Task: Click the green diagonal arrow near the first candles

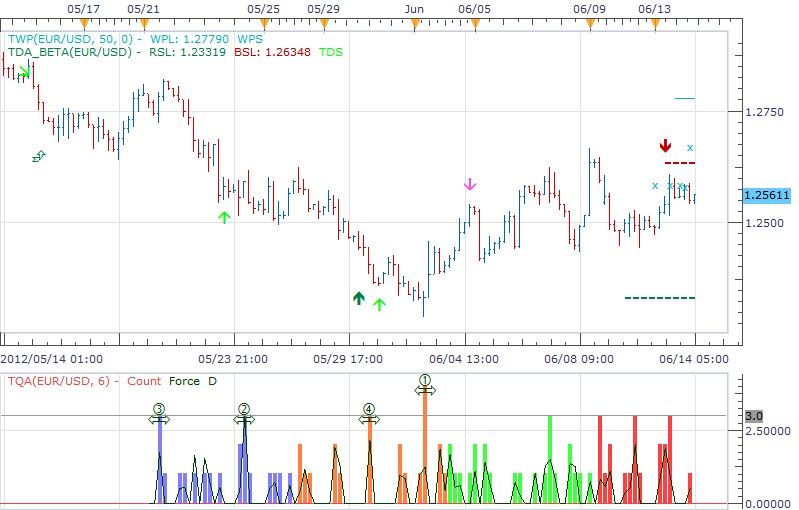Action: click(24, 71)
